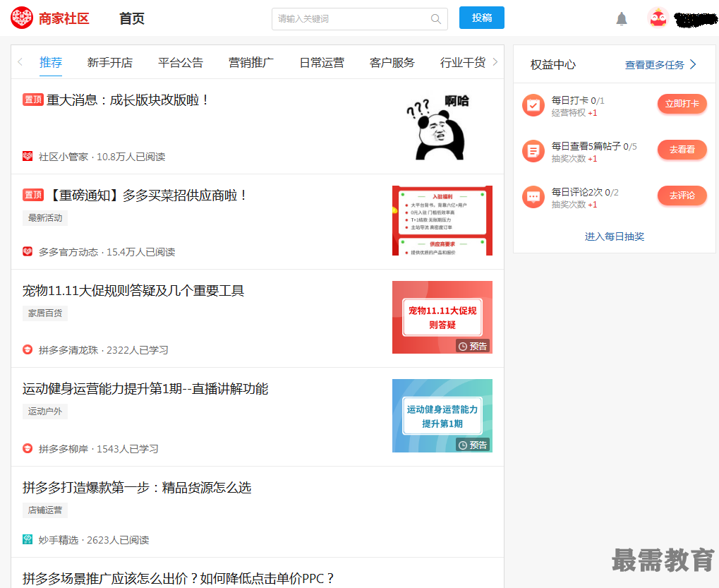The height and width of the screenshot is (588, 719).
Task: Click the 置顶 badge on 重磅通知 post
Action: (33, 195)
